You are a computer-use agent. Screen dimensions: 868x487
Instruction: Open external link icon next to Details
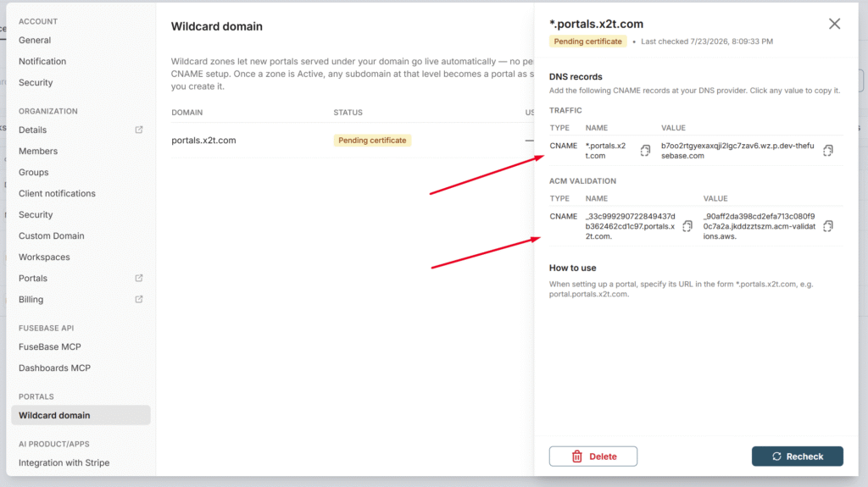point(139,130)
